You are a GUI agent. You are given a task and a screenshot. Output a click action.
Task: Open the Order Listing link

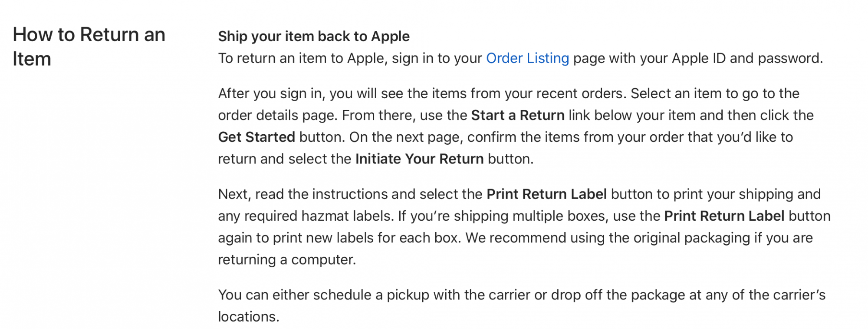527,58
